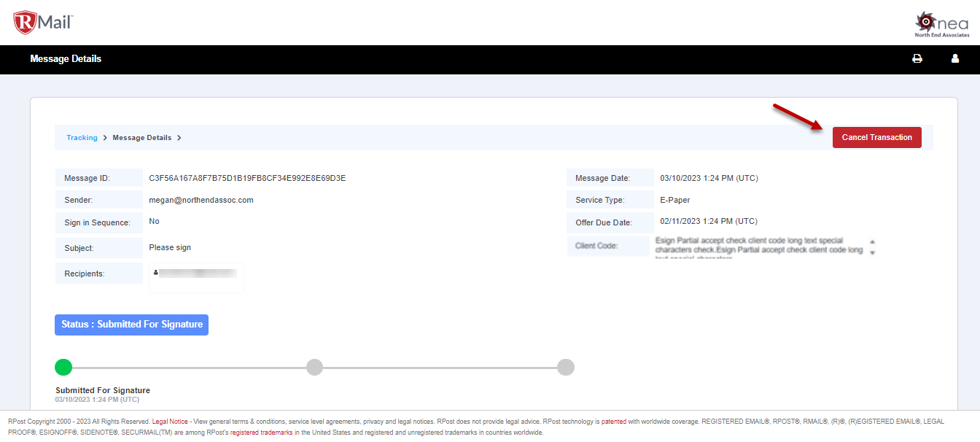This screenshot has height=442, width=980.
Task: Click the Status: Submitted For Signature badge
Action: (x=131, y=325)
